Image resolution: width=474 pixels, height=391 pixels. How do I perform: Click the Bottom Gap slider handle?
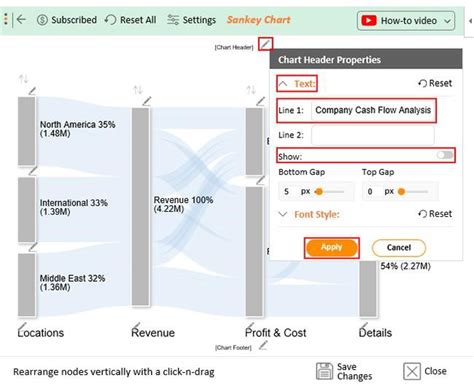(319, 192)
